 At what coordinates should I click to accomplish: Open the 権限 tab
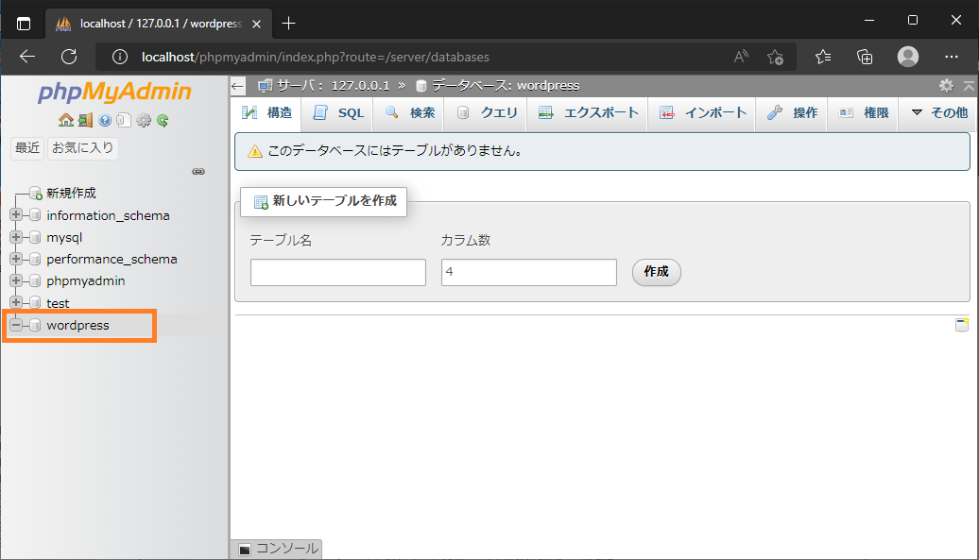(x=864, y=113)
